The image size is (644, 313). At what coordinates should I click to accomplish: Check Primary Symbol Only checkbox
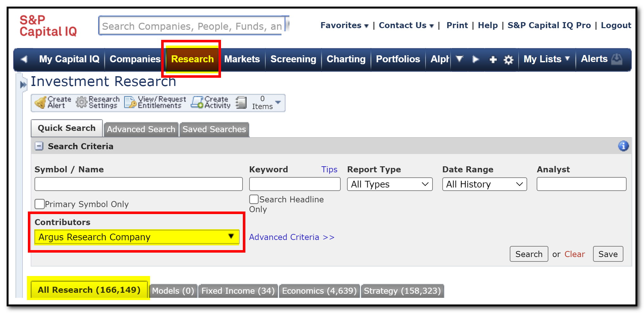pos(40,204)
